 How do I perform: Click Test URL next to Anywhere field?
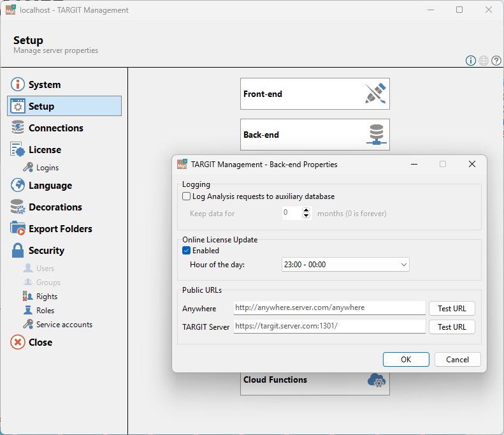[452, 309]
